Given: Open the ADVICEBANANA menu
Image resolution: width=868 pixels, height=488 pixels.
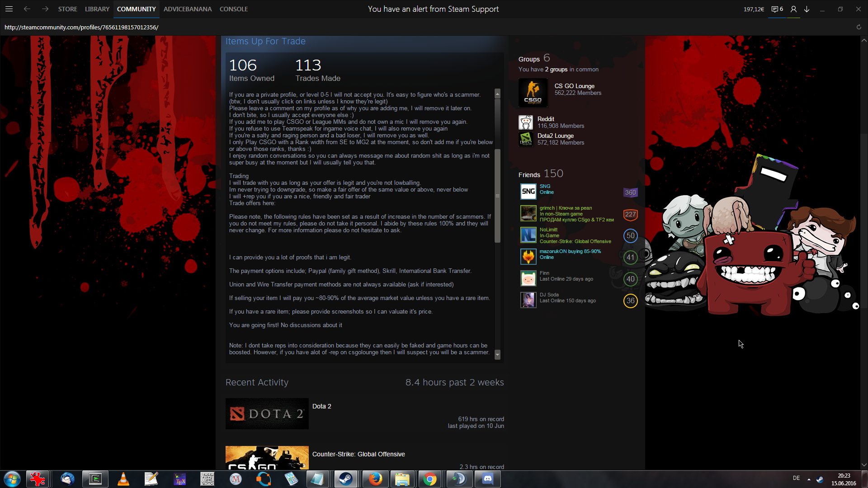Looking at the screenshot, I should coord(188,9).
